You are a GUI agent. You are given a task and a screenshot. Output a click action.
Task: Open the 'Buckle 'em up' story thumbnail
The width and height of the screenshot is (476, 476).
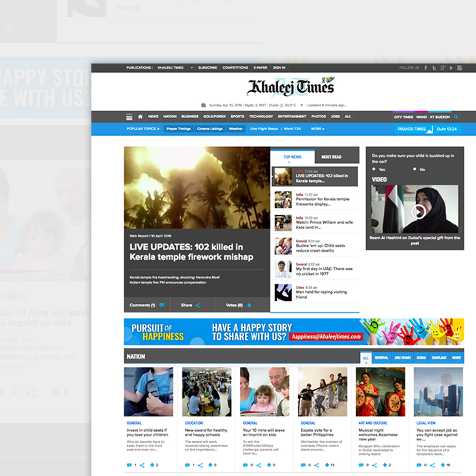tap(283, 246)
